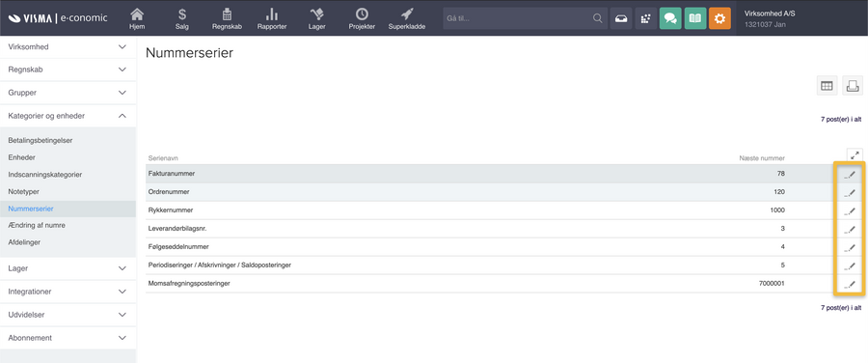Click the Nummerserier page heading
This screenshot has height=363, width=868.
[x=189, y=53]
